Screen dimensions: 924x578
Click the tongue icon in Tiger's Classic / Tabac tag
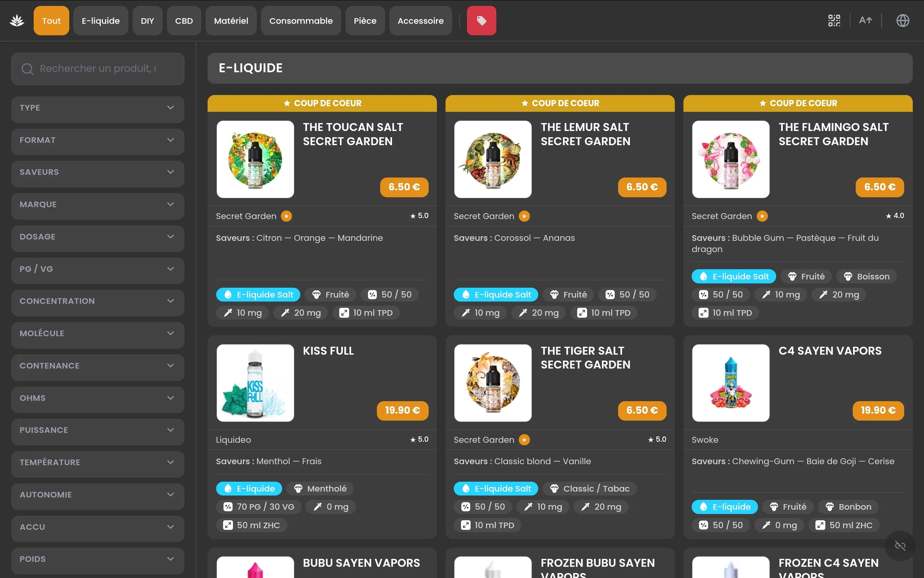(554, 489)
